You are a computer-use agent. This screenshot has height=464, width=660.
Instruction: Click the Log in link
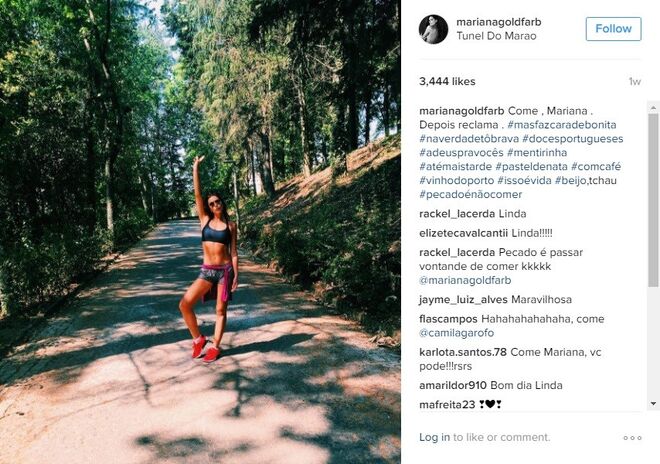434,437
